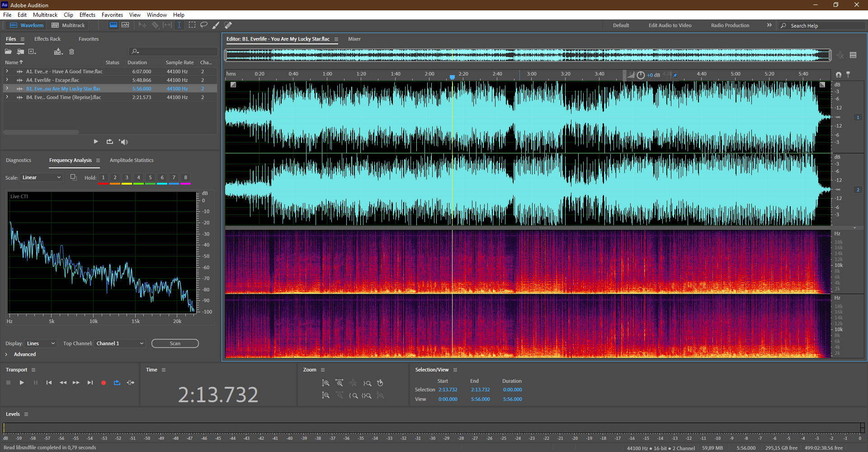Viewport: 868px width, 452px height.
Task: Open workspace overflow double-chevron menu
Action: [x=769, y=25]
